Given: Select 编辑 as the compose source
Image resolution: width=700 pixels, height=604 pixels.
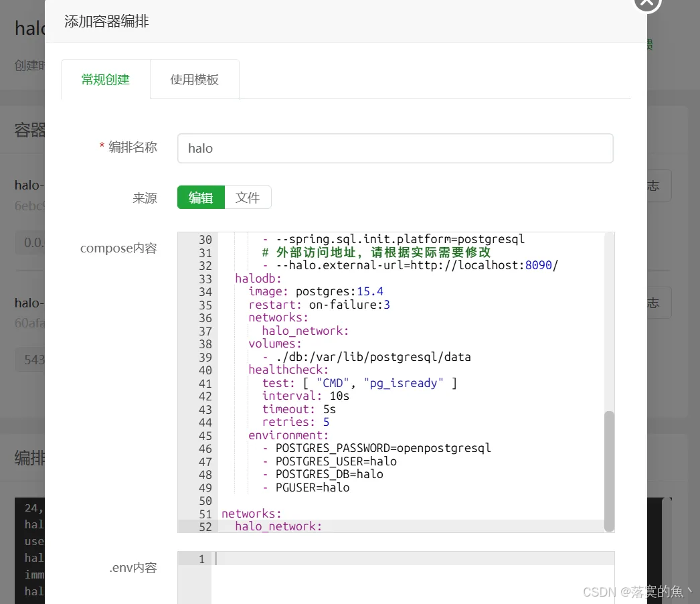Looking at the screenshot, I should coord(201,198).
